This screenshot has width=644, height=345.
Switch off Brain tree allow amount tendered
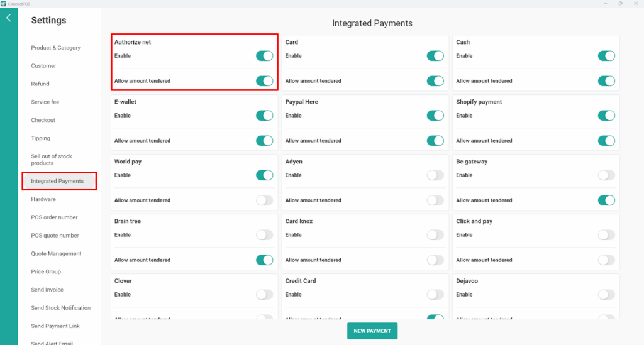tap(264, 260)
